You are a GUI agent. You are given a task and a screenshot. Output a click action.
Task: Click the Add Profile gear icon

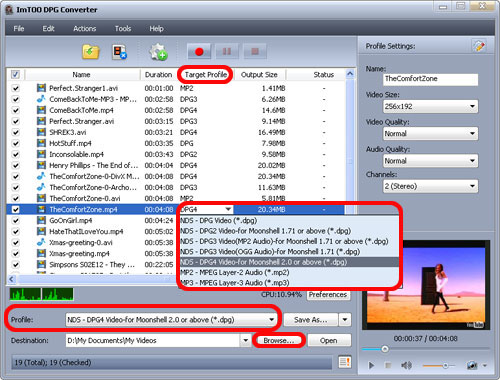158,52
